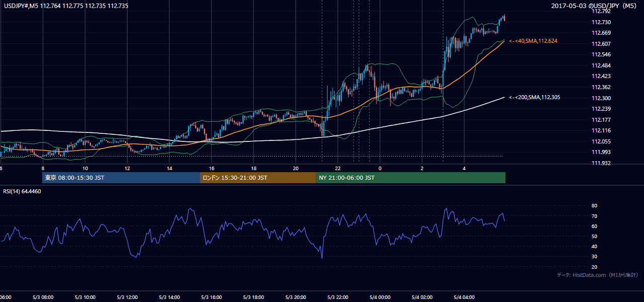Viewport: 644px width, 302px height.
Task: Click hour label 14 under price chart
Action: (x=169, y=168)
